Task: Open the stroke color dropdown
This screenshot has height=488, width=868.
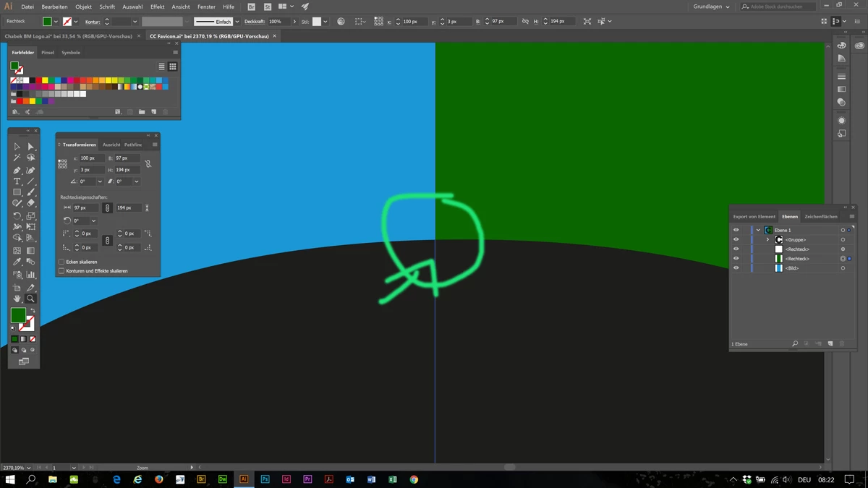Action: [x=76, y=22]
